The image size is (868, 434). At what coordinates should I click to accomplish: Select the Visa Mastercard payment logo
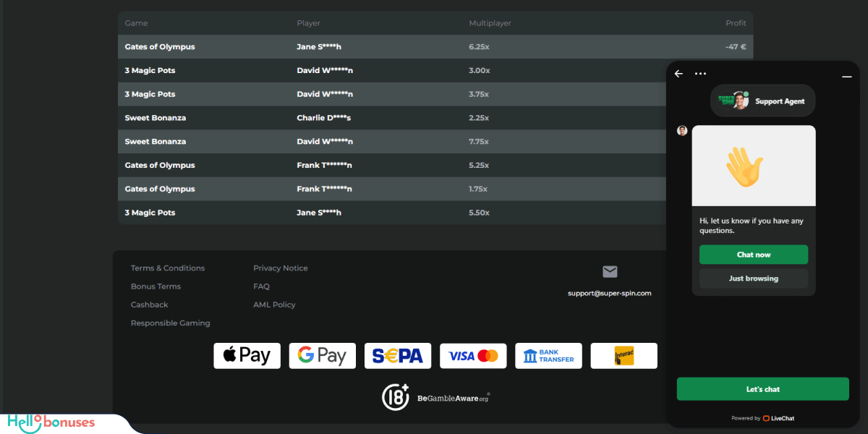coord(473,356)
